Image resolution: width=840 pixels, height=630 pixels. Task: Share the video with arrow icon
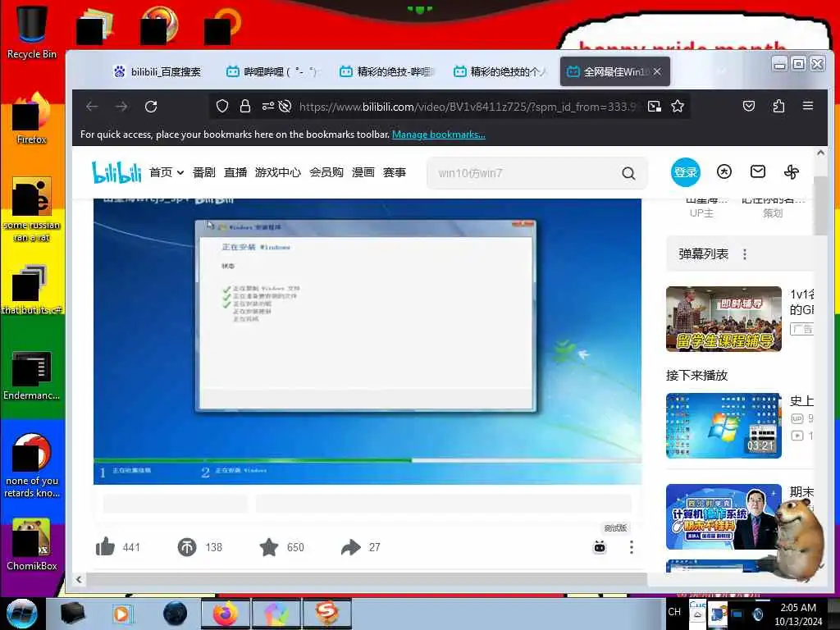[x=351, y=547]
